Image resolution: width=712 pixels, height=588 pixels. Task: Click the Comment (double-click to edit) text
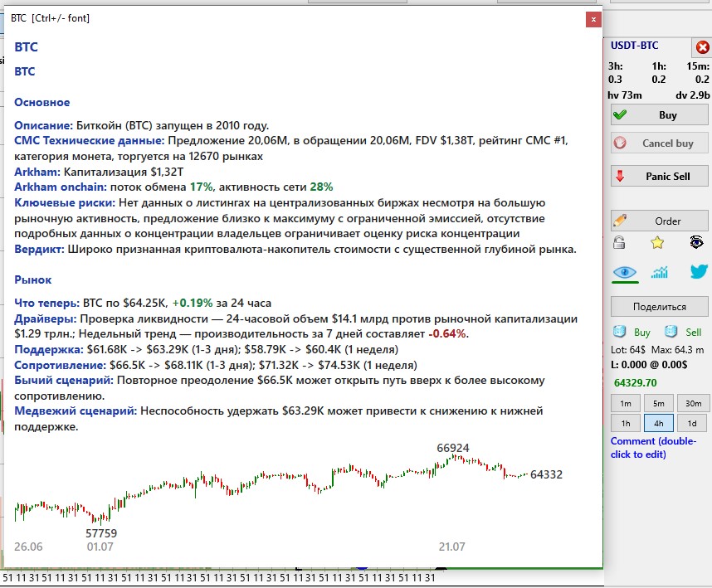653,447
